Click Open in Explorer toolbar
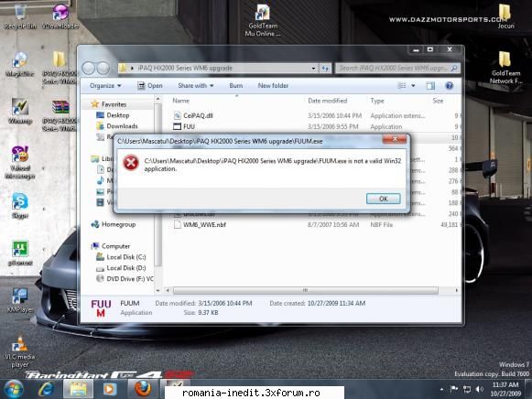532x399 pixels. (149, 86)
